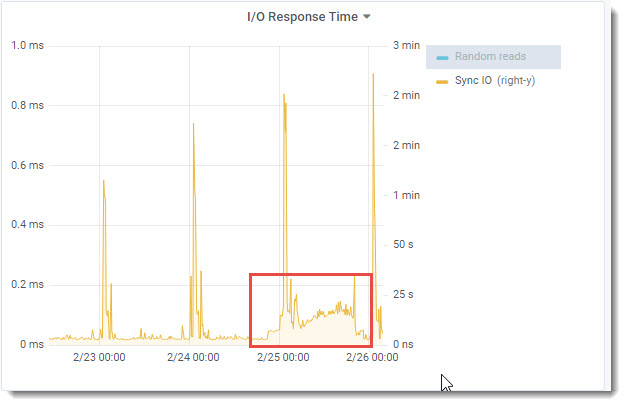Click the 0 ms left axis label
This screenshot has width=626, height=406.
click(32, 345)
